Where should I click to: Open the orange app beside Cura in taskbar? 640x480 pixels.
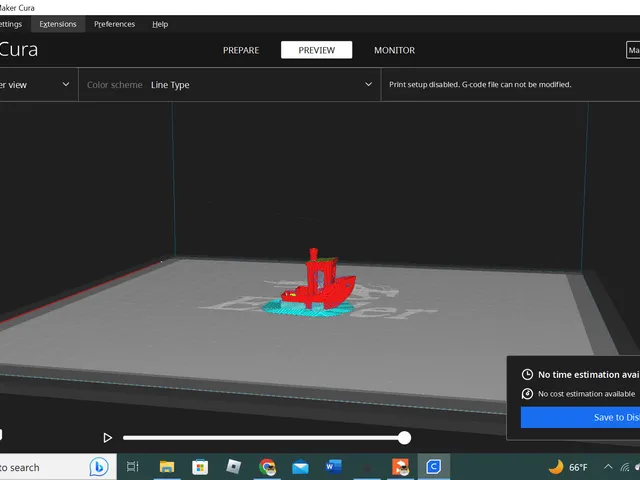[x=400, y=467]
